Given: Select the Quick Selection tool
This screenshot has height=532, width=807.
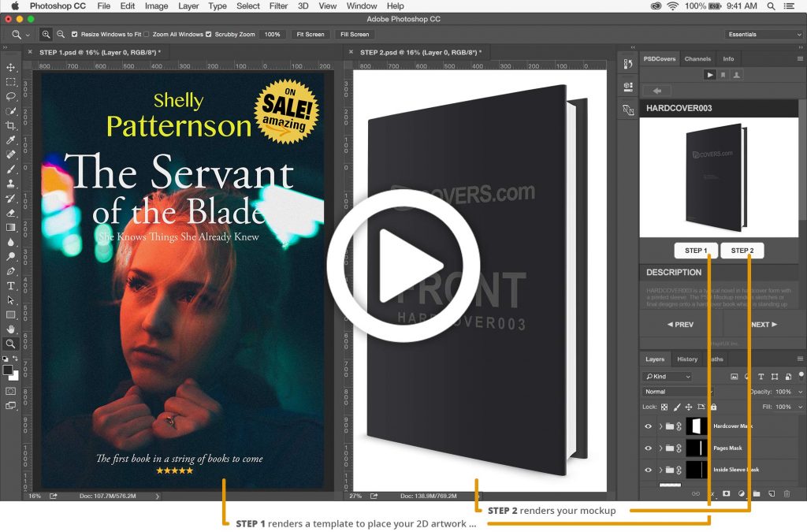Looking at the screenshot, I should point(10,110).
